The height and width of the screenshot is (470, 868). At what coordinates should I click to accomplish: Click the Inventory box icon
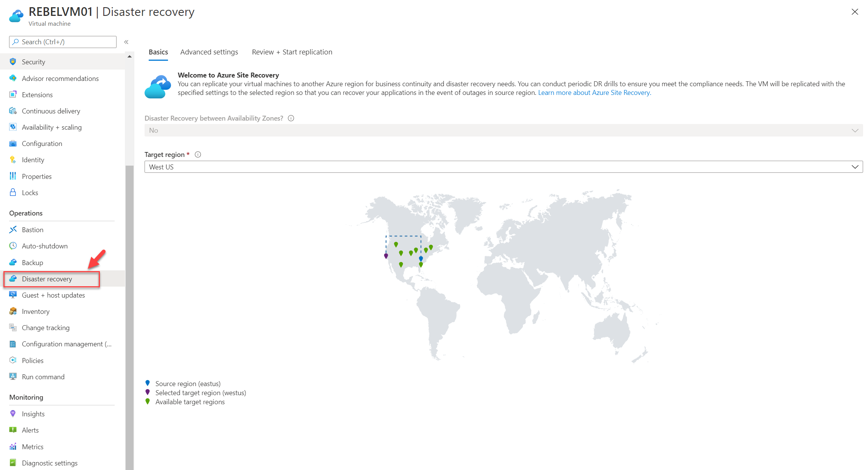13,311
